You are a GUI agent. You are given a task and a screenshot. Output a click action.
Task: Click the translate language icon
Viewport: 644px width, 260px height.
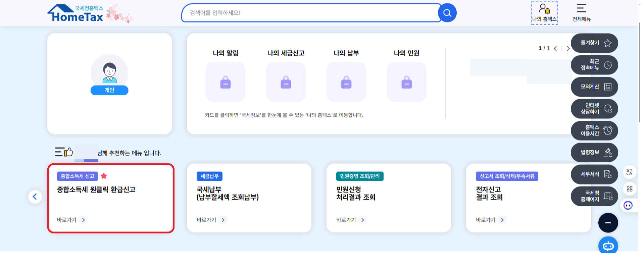point(629,172)
